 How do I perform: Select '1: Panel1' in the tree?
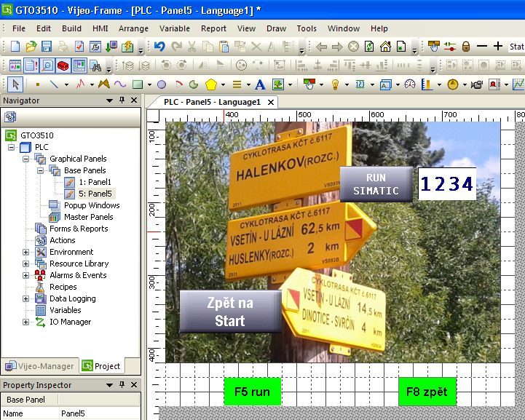(x=95, y=182)
